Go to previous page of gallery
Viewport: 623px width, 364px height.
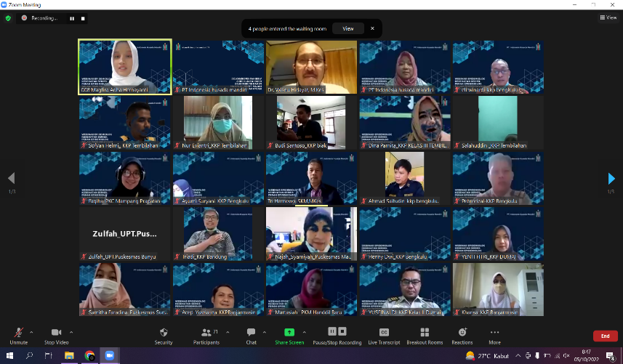(x=12, y=179)
